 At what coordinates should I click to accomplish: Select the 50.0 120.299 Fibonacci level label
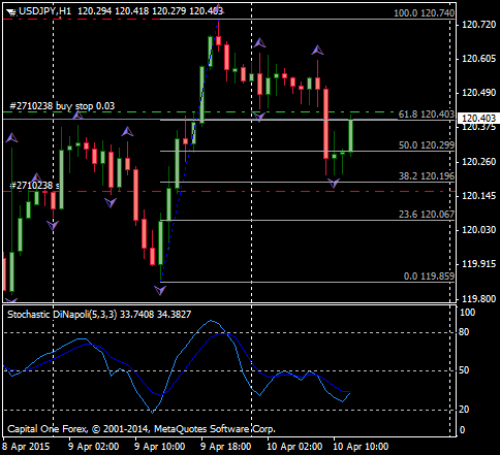pyautogui.click(x=426, y=145)
